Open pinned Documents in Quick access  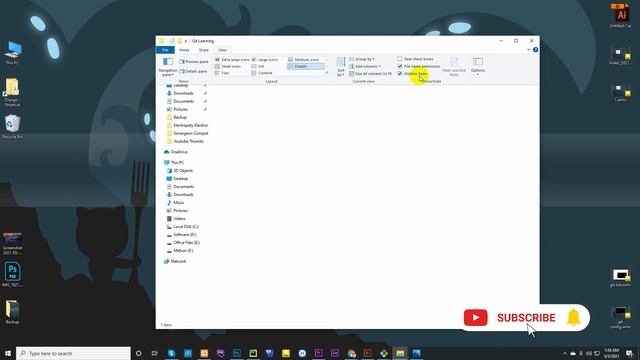coord(180,101)
